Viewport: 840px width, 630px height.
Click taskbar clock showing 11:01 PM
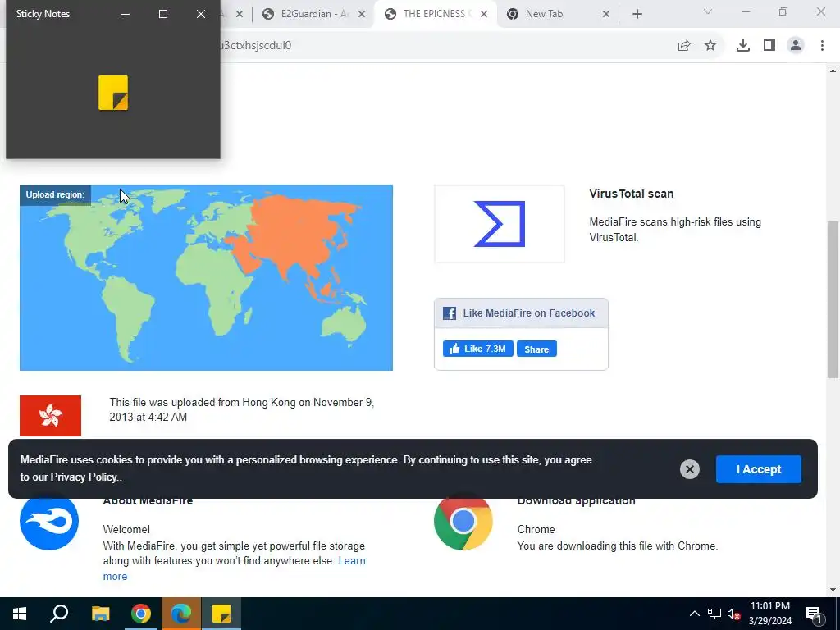[769, 614]
